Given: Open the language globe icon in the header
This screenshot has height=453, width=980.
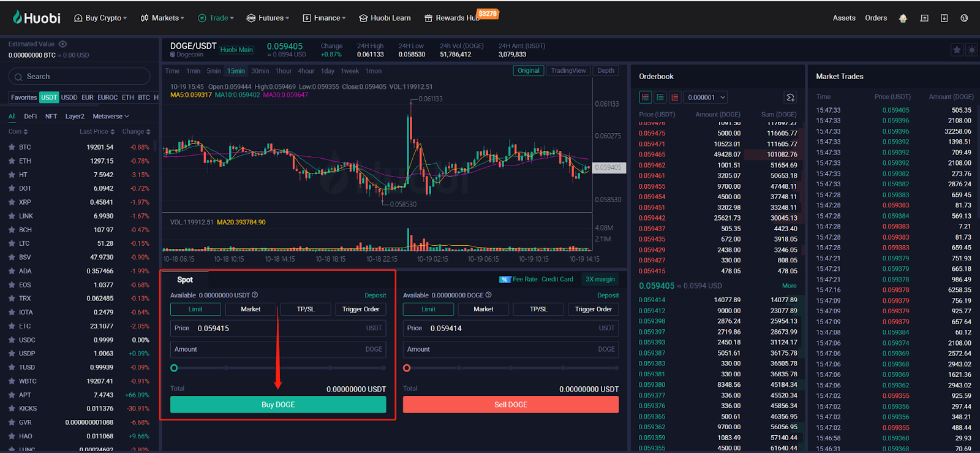Looking at the screenshot, I should pyautogui.click(x=964, y=18).
